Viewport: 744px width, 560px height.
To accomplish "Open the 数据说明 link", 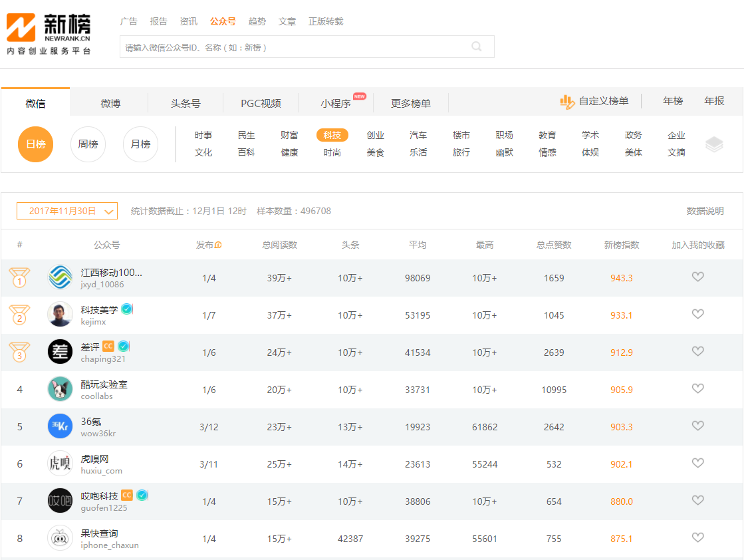I will pos(705,211).
